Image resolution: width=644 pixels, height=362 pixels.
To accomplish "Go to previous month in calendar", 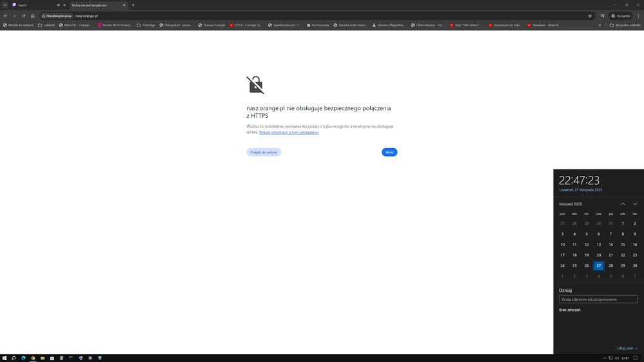I will (623, 204).
